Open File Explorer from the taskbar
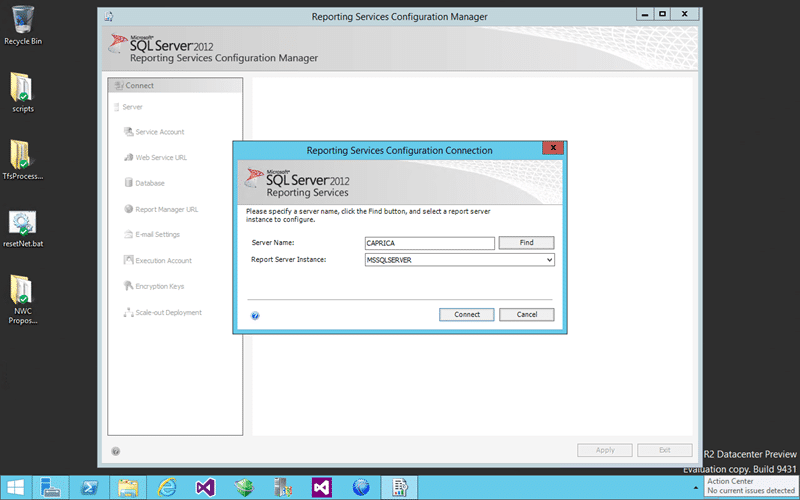The width and height of the screenshot is (800, 500). (127, 487)
